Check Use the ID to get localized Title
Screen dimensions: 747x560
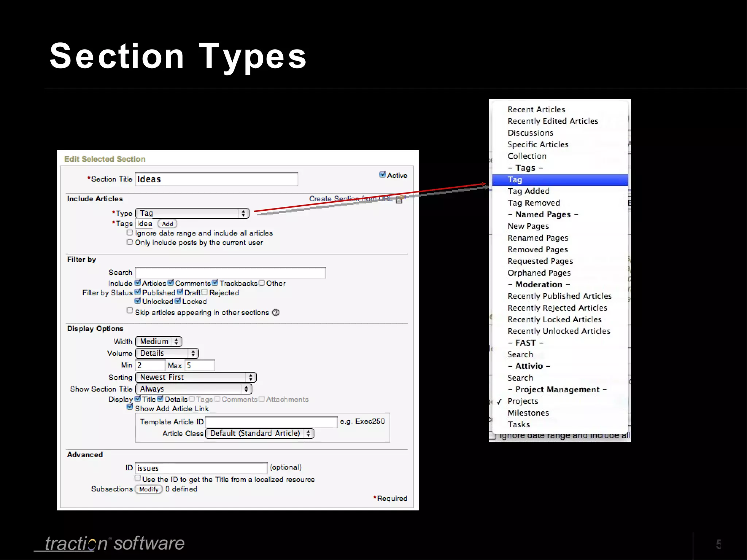[138, 478]
